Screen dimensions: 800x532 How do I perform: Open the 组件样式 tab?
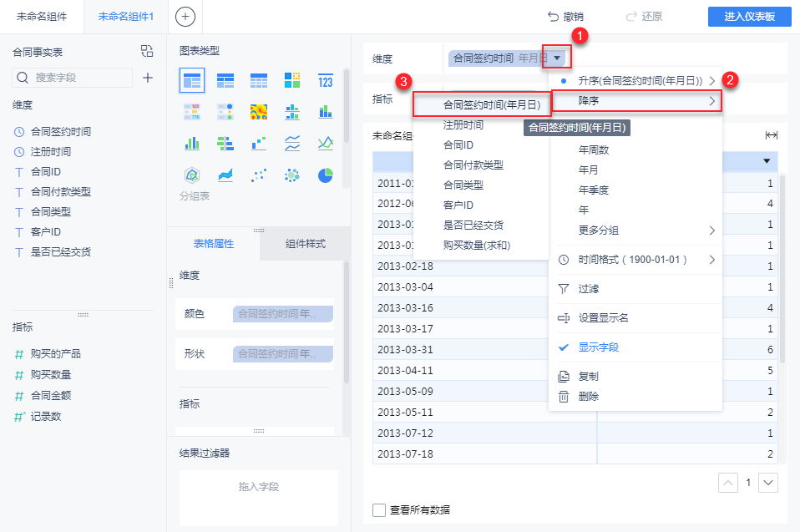pos(305,244)
